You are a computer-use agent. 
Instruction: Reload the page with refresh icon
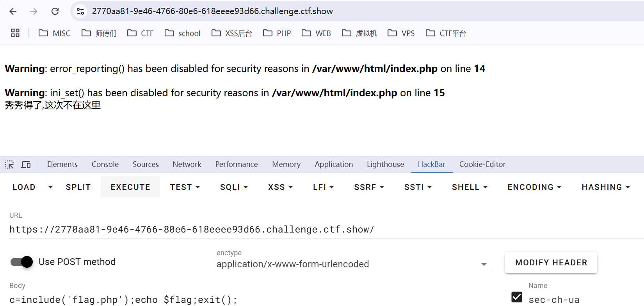tap(55, 11)
